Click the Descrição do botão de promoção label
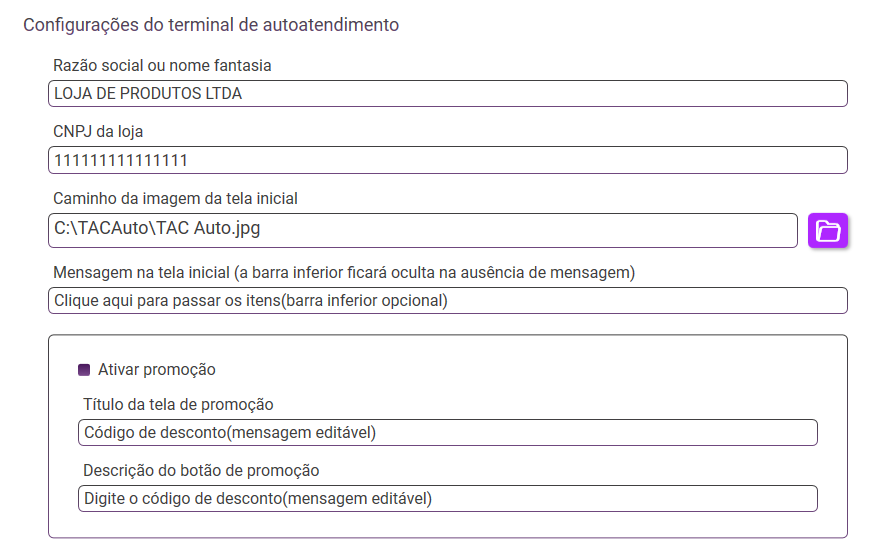 click(201, 470)
